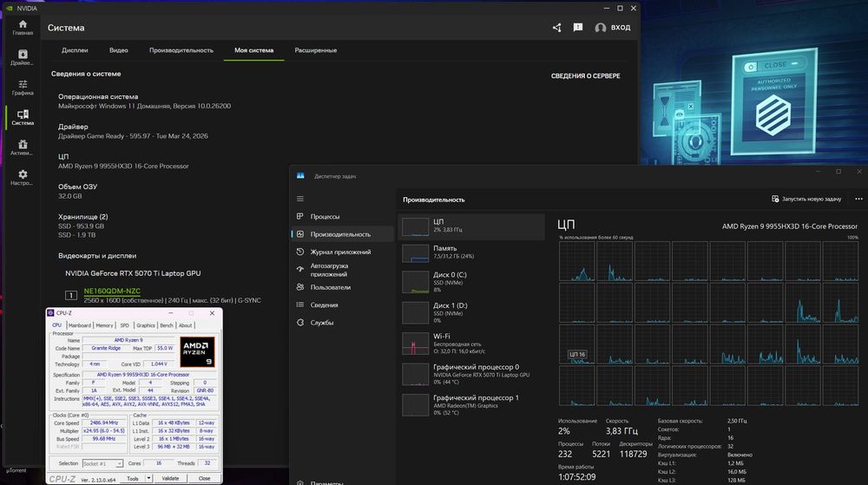The image size is (868, 485).
Task: Click the Сведения list icon
Action: pyautogui.click(x=300, y=305)
